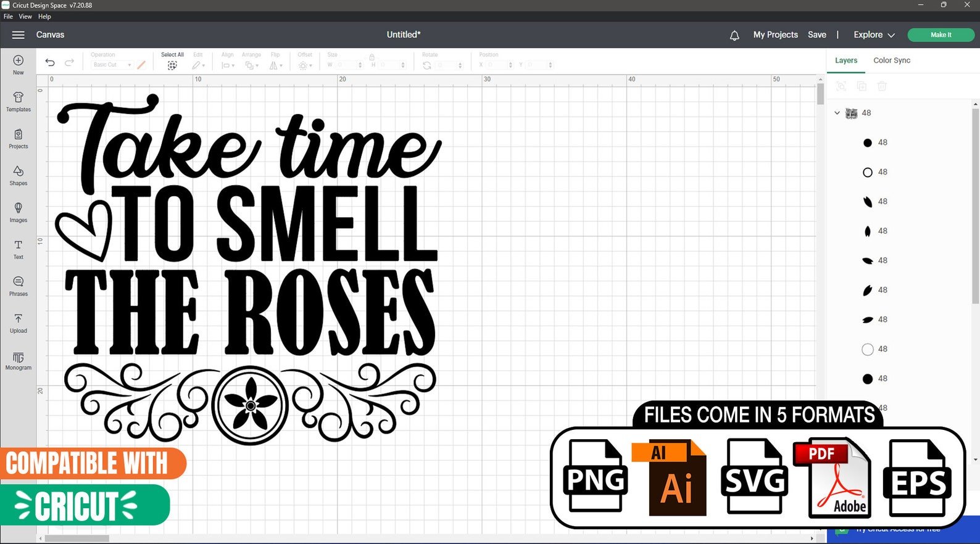The width and height of the screenshot is (980, 544).
Task: Click the Position Y input field
Action: (x=536, y=65)
